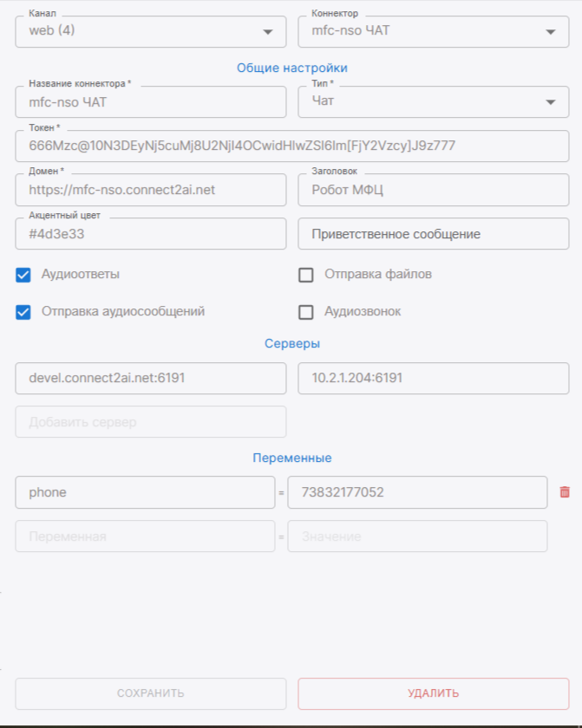Open the Канал dropdown

tap(150, 32)
